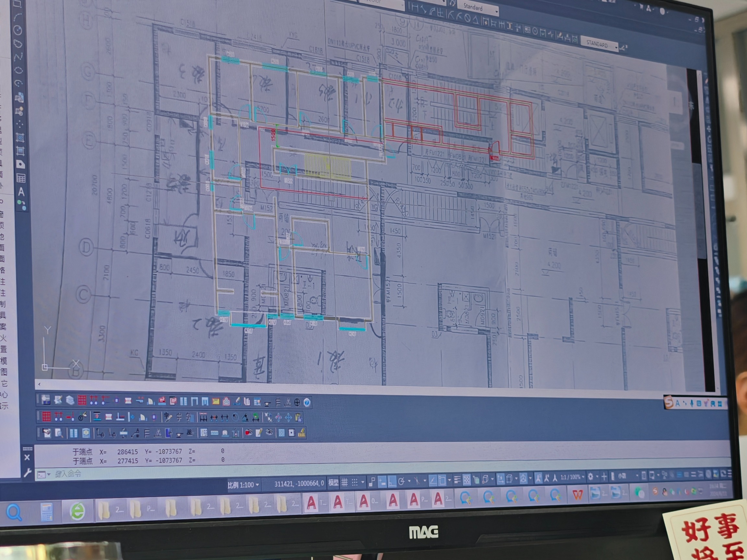Activate the Insert Block tool
Viewport: 747px width, 560px height.
(19, 98)
